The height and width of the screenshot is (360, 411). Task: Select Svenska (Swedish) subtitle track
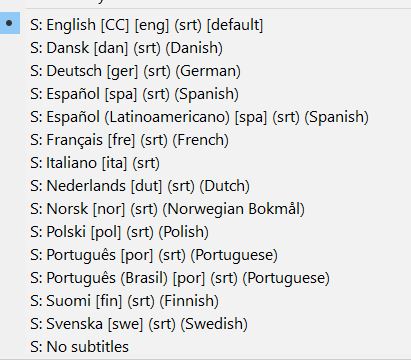point(205,324)
